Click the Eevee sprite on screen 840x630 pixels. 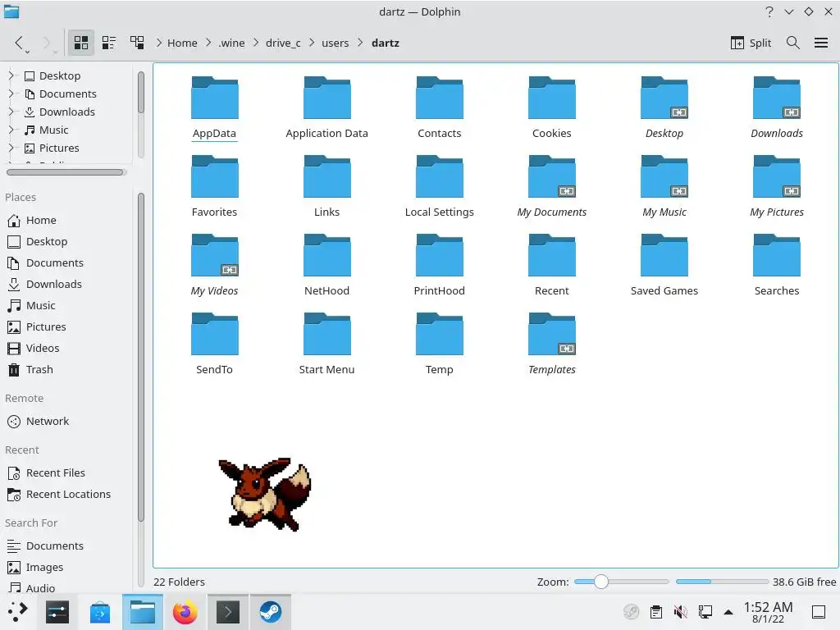(265, 494)
